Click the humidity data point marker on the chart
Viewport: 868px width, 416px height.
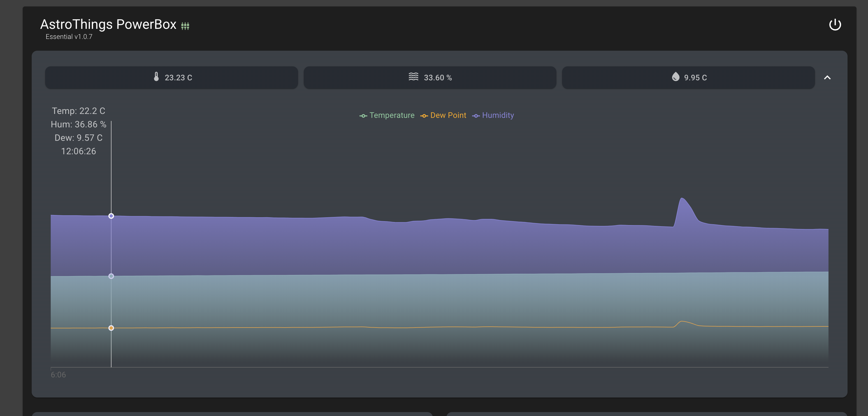point(111,216)
